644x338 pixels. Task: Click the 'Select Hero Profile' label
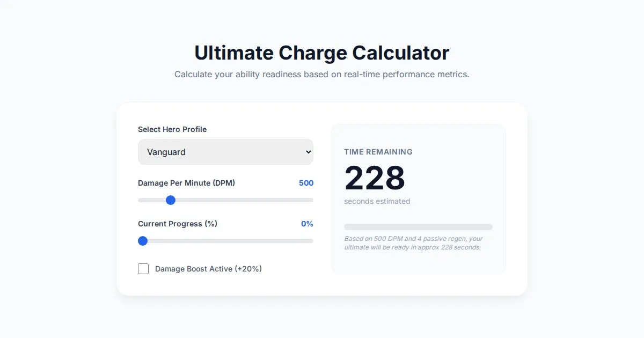click(x=172, y=129)
